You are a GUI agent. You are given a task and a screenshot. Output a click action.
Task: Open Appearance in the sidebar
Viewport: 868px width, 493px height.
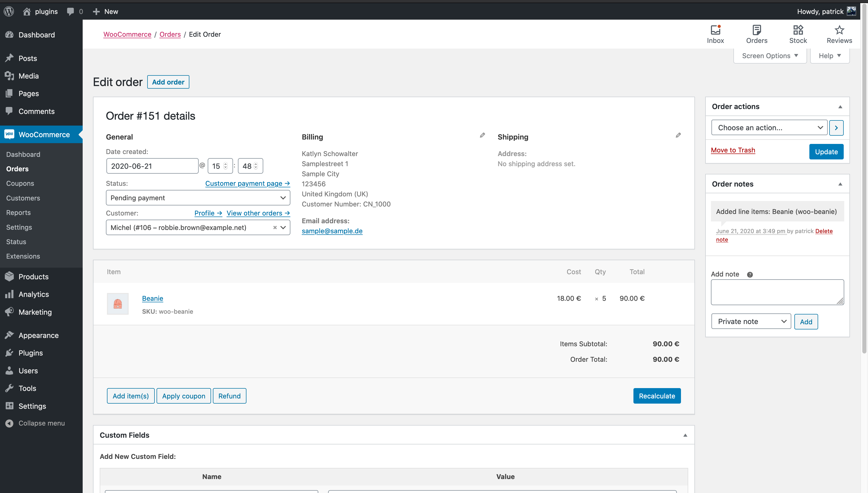pos(38,335)
